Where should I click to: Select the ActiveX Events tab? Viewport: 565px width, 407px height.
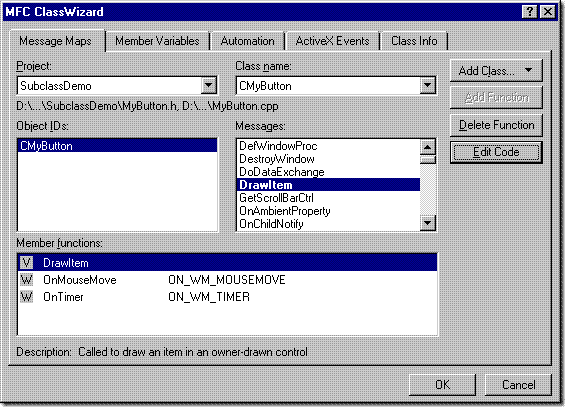click(332, 41)
